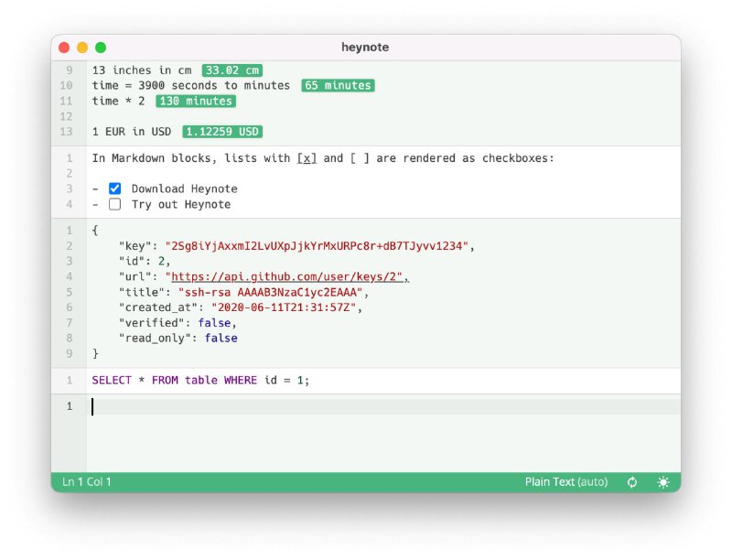Click the red close window button
The height and width of the screenshot is (560, 732).
tap(64, 48)
